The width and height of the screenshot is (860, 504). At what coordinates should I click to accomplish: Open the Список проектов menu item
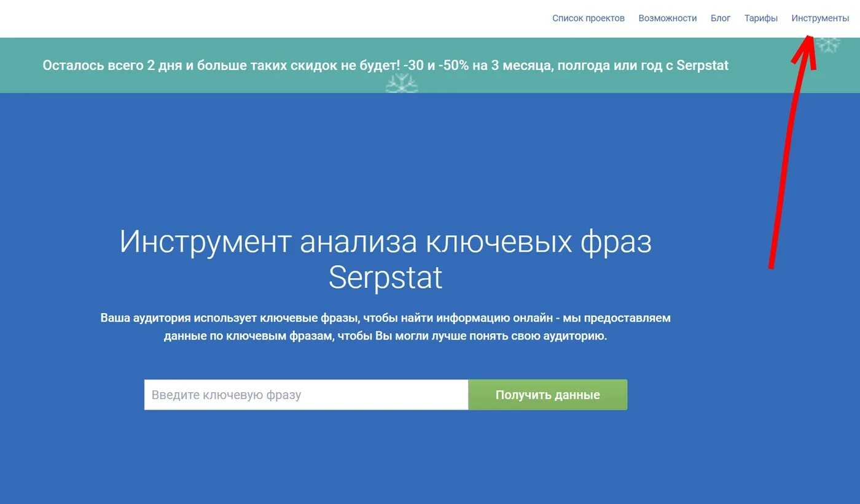tap(588, 18)
